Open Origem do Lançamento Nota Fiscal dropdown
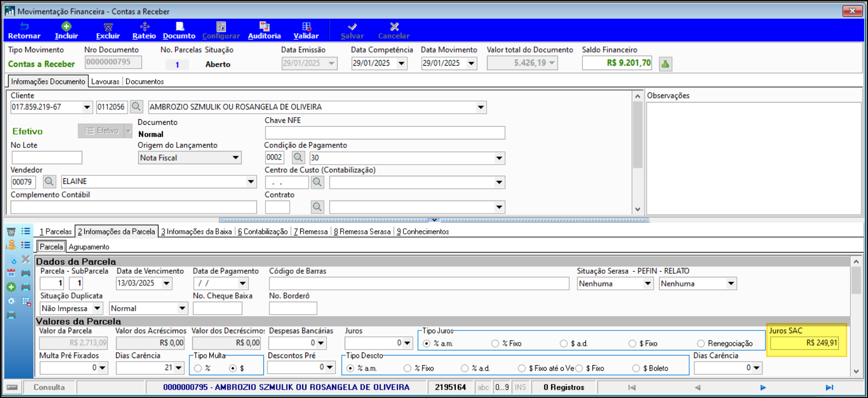The height and width of the screenshot is (398, 868). tap(235, 158)
